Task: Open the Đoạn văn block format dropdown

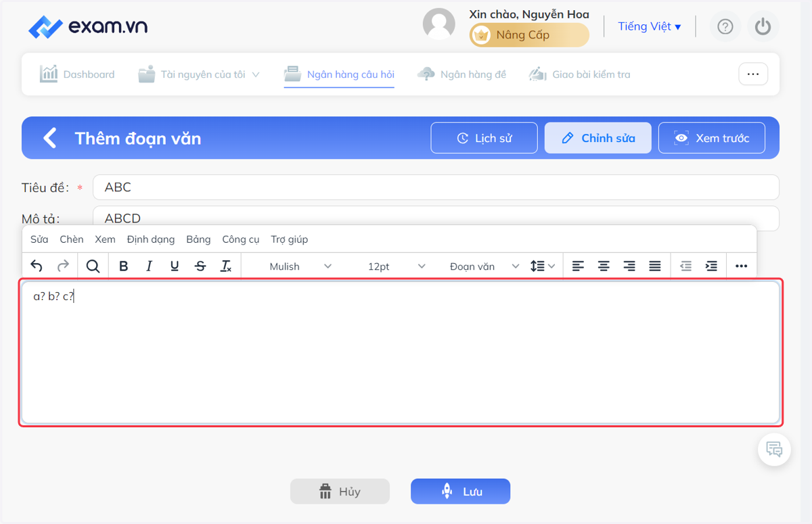Action: pos(483,266)
